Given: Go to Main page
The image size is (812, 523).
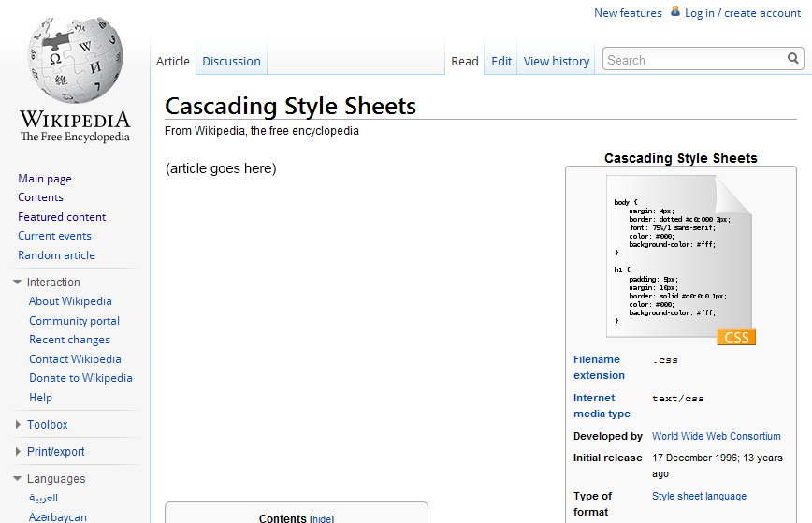Looking at the screenshot, I should pyautogui.click(x=45, y=179).
